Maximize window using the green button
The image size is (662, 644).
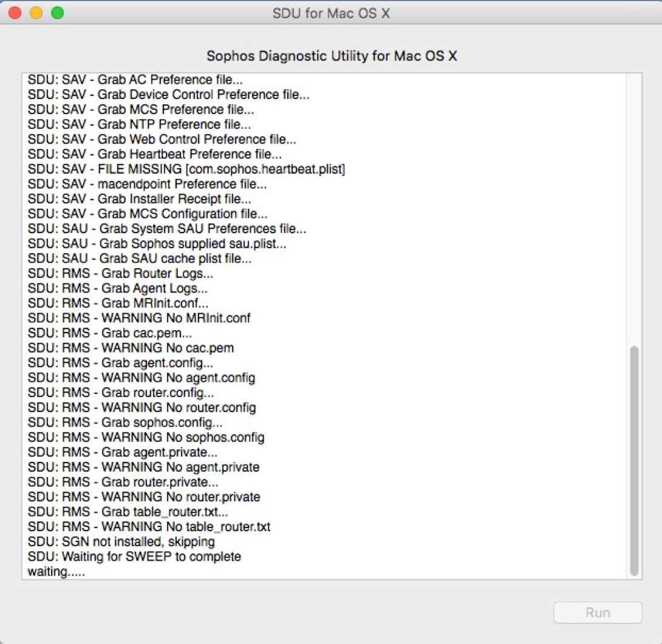tap(58, 13)
